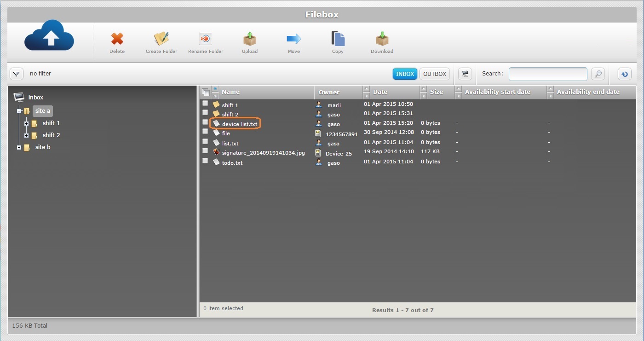The height and width of the screenshot is (341, 644).
Task: Click the Create Folder icon
Action: point(161,39)
